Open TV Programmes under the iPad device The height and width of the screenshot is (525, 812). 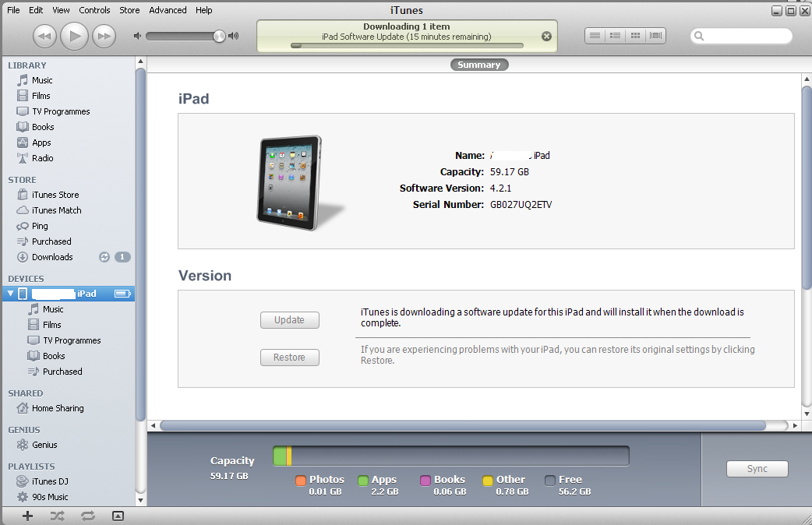(x=72, y=340)
